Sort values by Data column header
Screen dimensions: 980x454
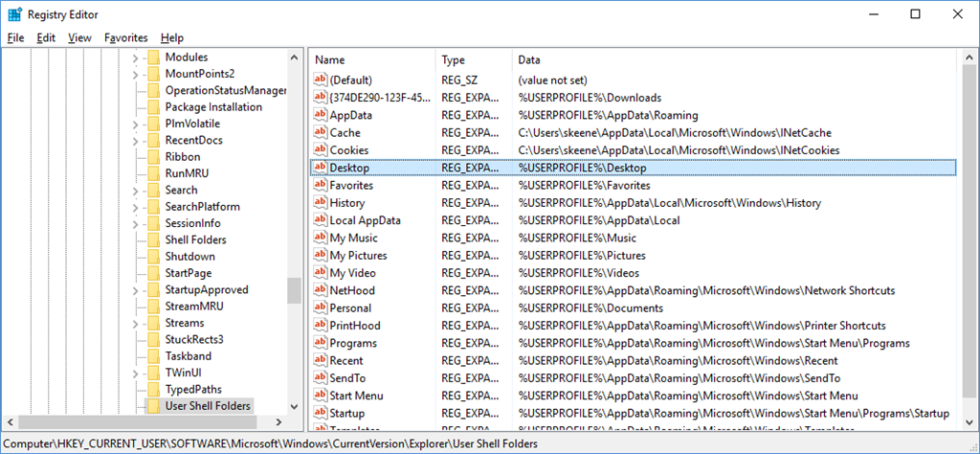[734, 60]
